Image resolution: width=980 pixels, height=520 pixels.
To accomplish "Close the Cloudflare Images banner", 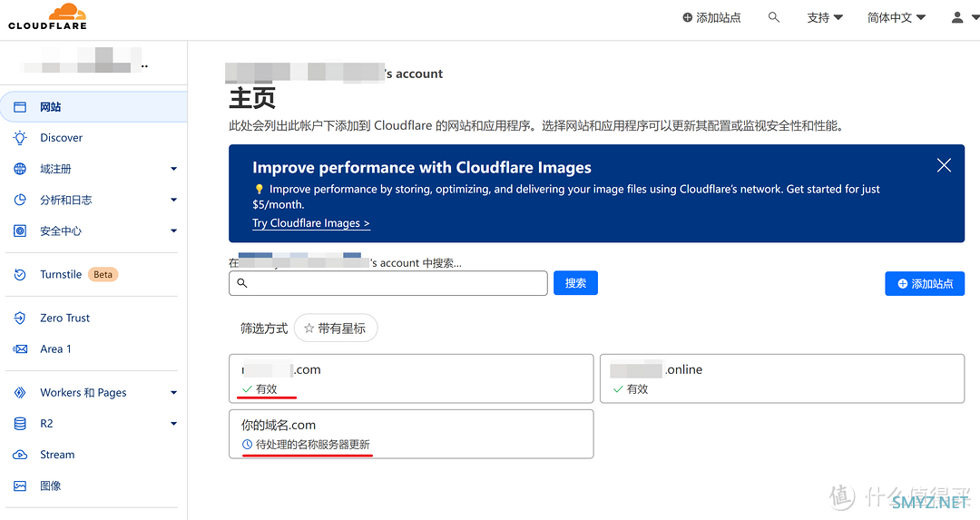I will coord(944,165).
